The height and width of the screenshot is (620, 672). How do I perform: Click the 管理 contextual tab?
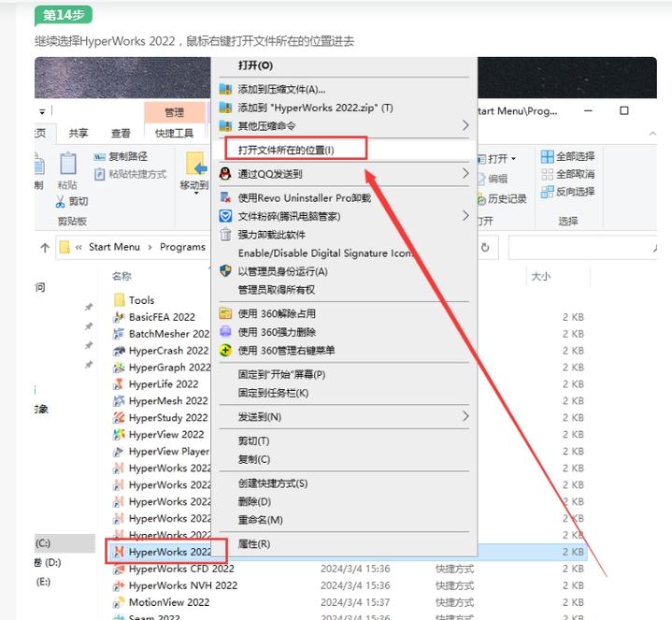pos(175,113)
